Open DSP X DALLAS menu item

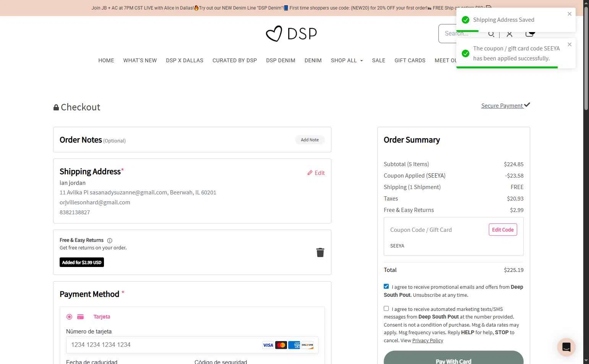185,60
